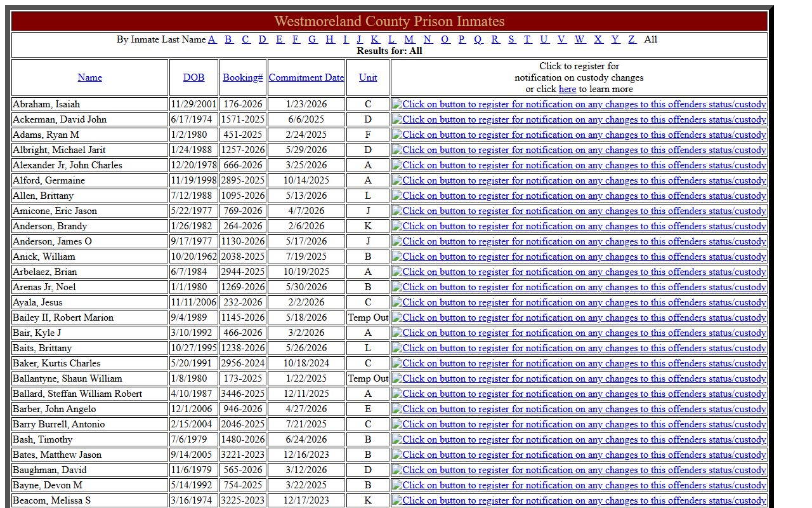
Task: Register notification for Albright, Michael Jarit
Action: 579,150
